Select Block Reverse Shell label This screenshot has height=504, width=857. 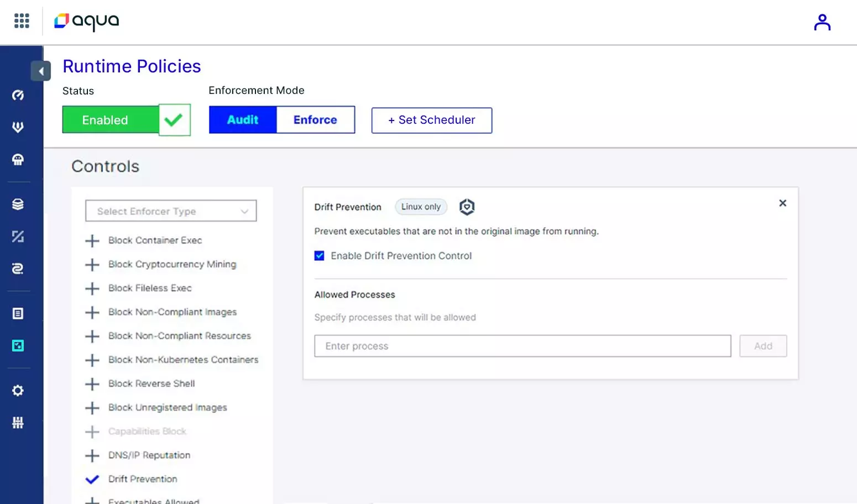[151, 384]
